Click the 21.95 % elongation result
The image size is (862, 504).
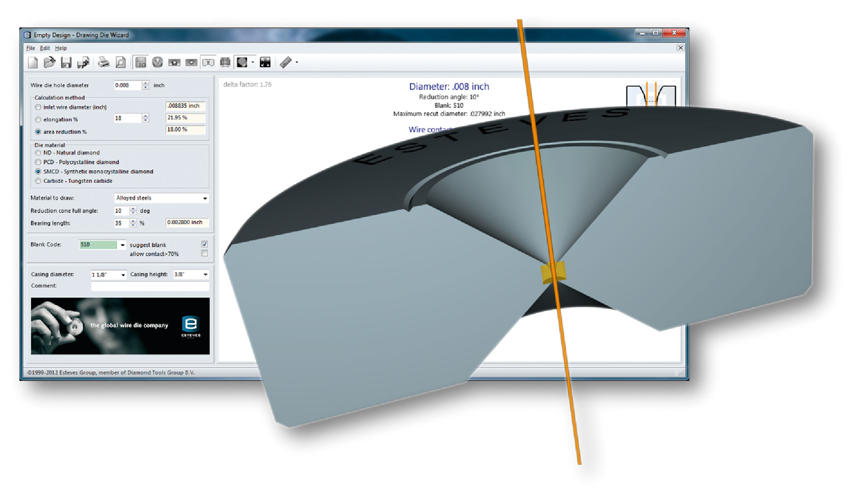tap(185, 118)
